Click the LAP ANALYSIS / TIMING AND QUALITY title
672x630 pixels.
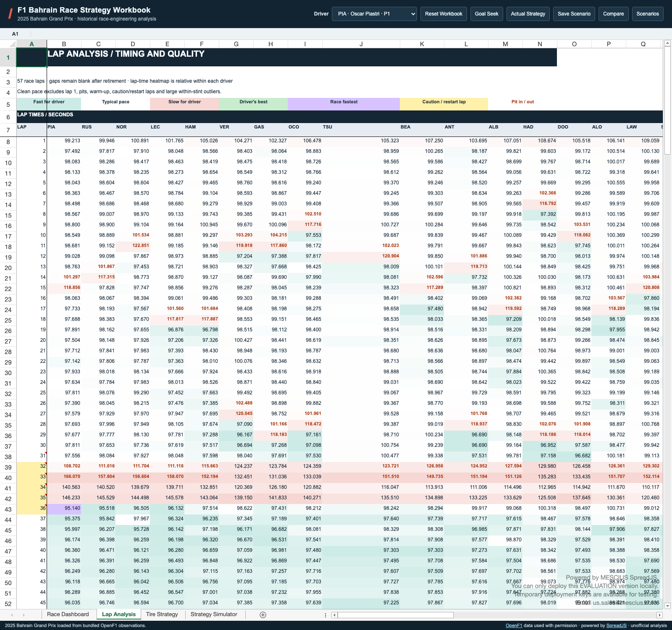(x=126, y=54)
